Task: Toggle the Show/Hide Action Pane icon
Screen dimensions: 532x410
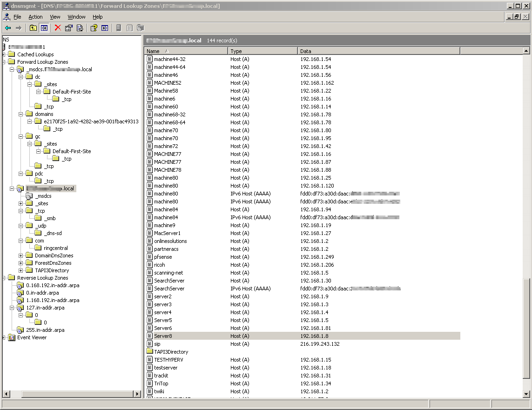Action: coord(105,28)
